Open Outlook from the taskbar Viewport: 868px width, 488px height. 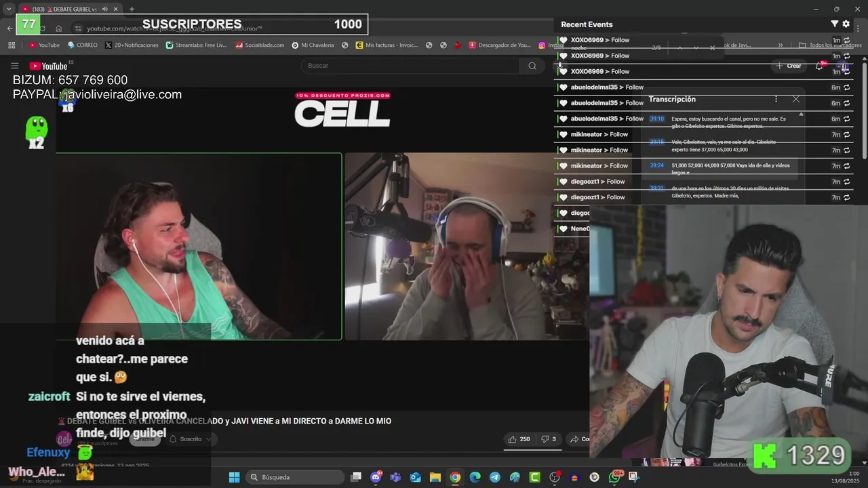415,477
